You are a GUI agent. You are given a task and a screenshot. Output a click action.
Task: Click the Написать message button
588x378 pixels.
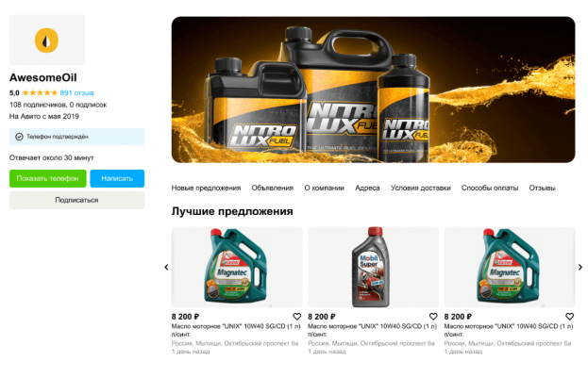coord(117,179)
